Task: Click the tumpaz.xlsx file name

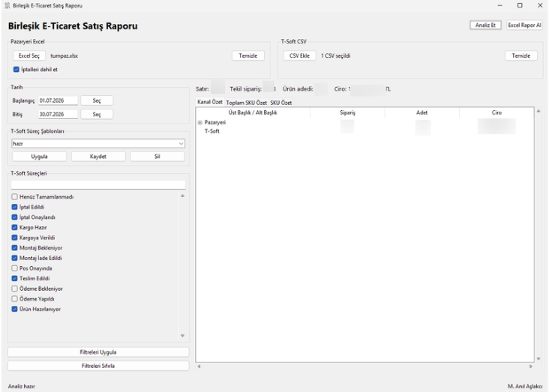Action: (x=64, y=55)
